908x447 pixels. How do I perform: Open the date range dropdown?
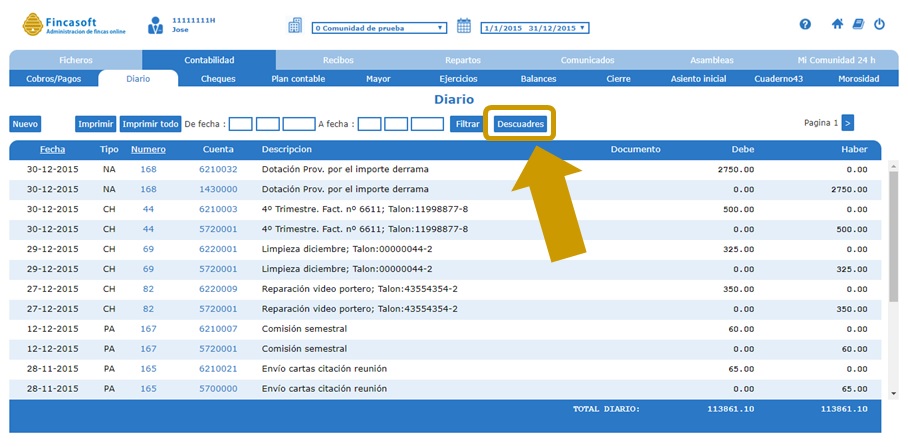[x=535, y=28]
